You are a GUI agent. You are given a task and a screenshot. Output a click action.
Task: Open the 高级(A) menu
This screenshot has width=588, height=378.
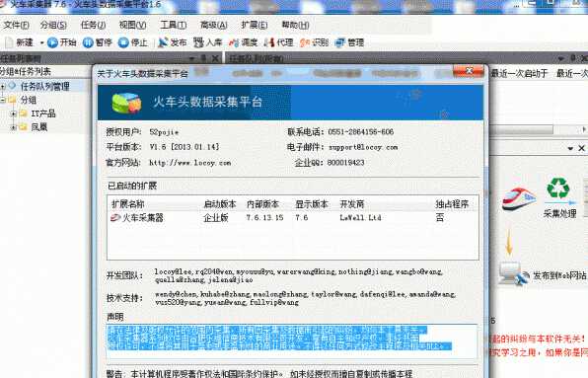click(214, 25)
